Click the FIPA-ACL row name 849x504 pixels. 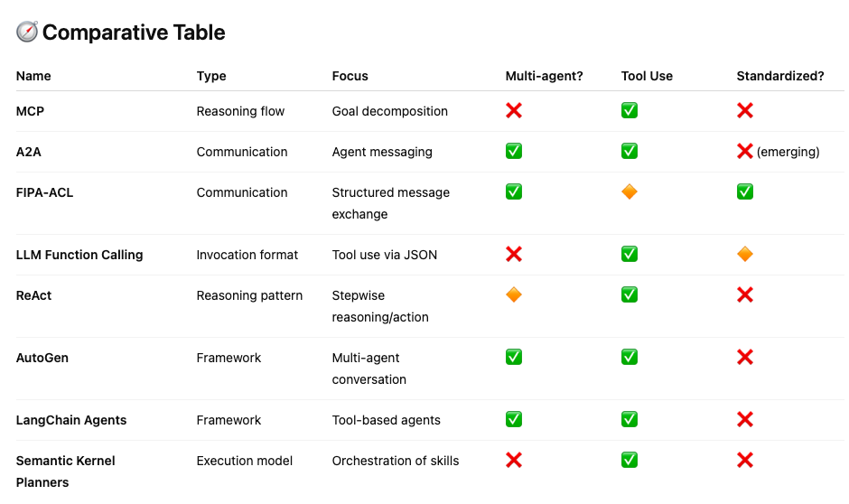click(x=45, y=192)
